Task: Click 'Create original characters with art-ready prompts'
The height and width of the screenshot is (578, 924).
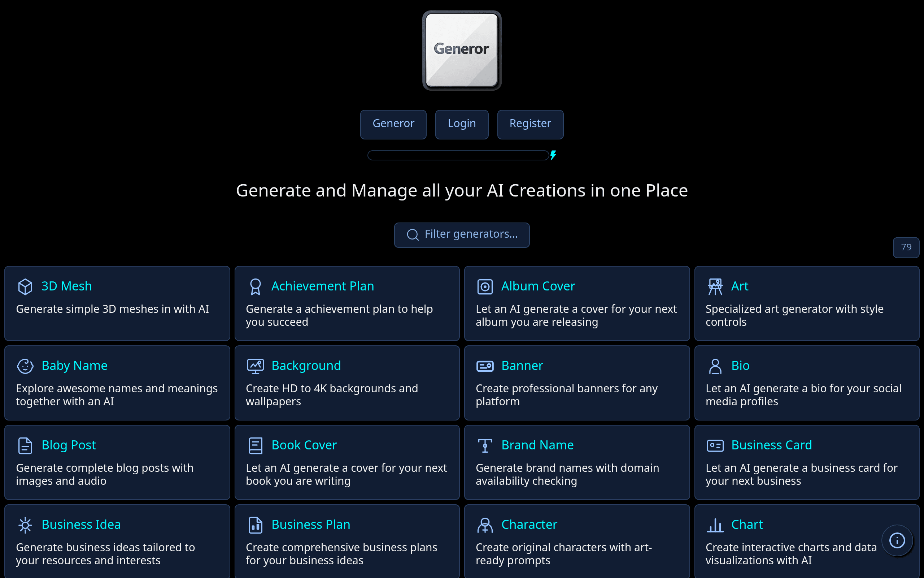Action: [563, 554]
